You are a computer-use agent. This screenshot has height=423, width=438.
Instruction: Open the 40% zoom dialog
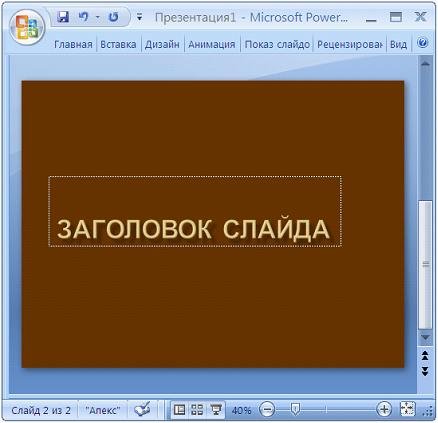(241, 410)
